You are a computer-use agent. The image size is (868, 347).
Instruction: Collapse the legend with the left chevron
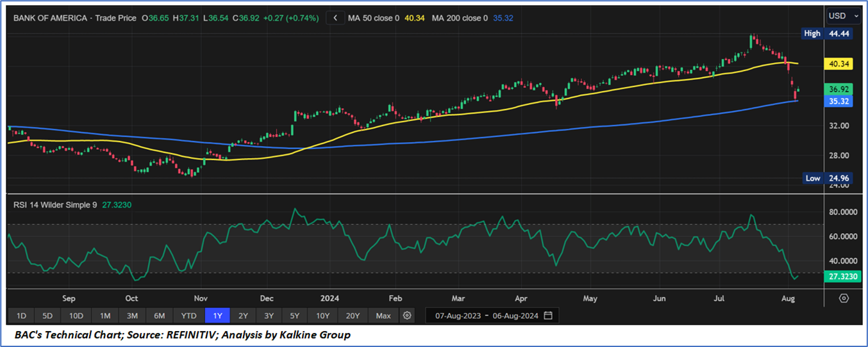click(x=335, y=18)
